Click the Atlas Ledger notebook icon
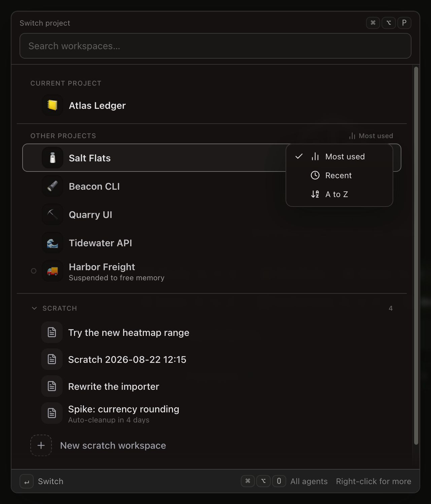 point(53,105)
